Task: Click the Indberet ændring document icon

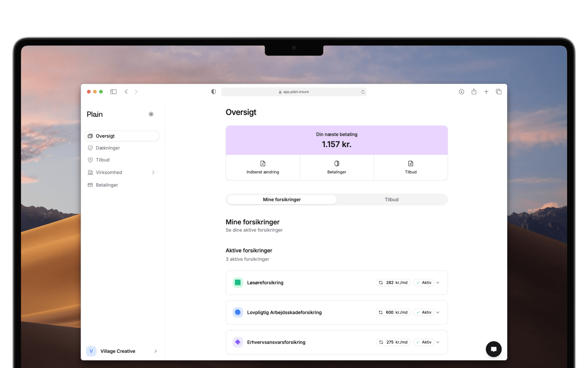Action: (x=263, y=163)
